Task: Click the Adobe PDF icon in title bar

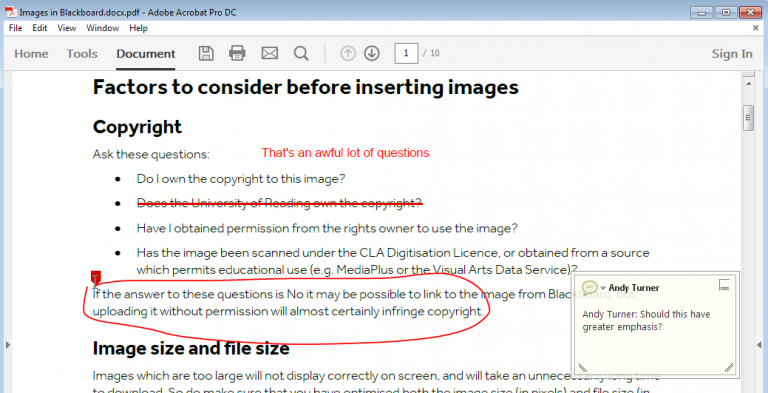Action: tap(11, 12)
